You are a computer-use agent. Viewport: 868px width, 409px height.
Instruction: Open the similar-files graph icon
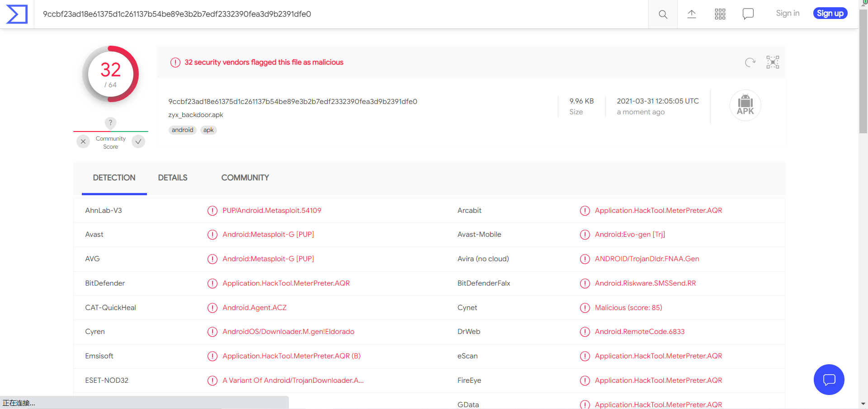[x=773, y=62]
